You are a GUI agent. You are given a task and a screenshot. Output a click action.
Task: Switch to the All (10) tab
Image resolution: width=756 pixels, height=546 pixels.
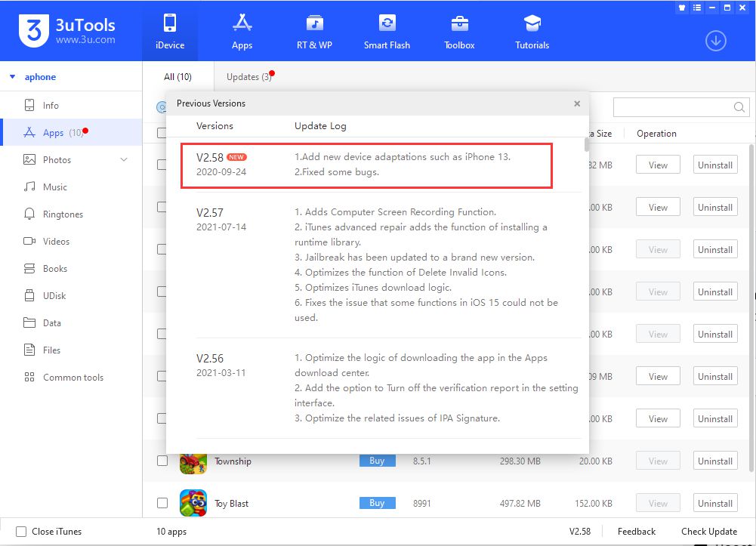[x=178, y=76]
